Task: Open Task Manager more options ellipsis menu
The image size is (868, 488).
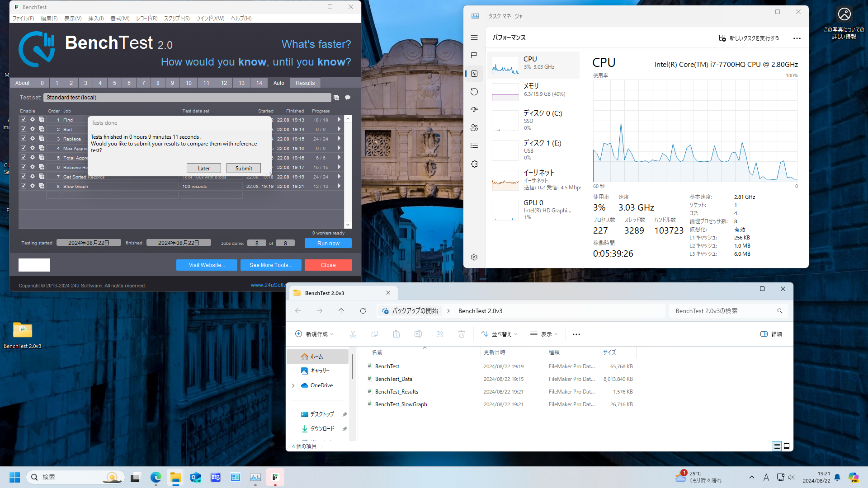Action: (797, 38)
